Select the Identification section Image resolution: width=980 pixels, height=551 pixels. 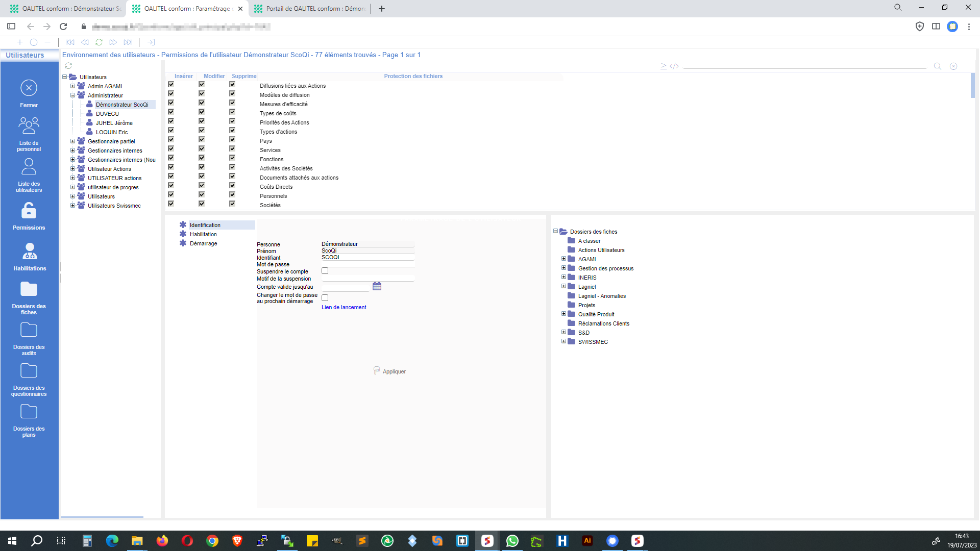(x=205, y=225)
